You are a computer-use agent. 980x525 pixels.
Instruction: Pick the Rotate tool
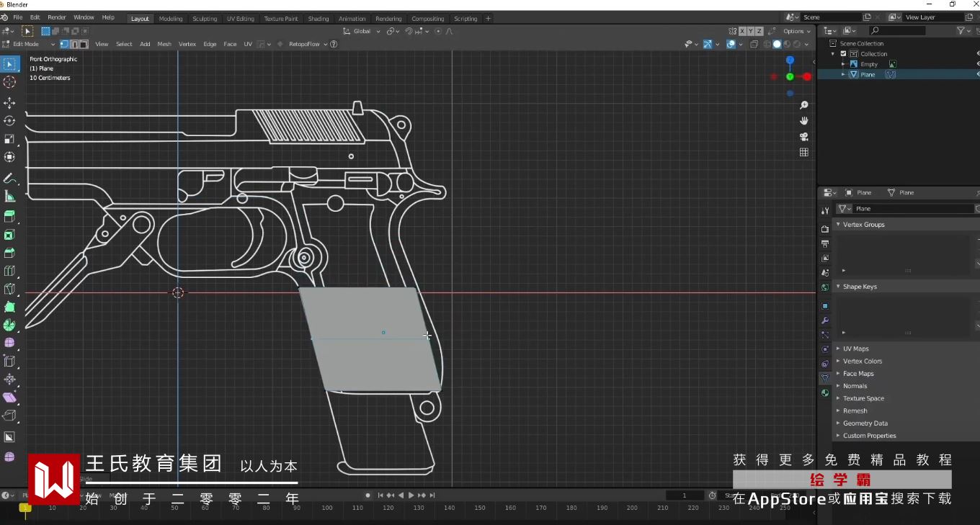(x=9, y=121)
